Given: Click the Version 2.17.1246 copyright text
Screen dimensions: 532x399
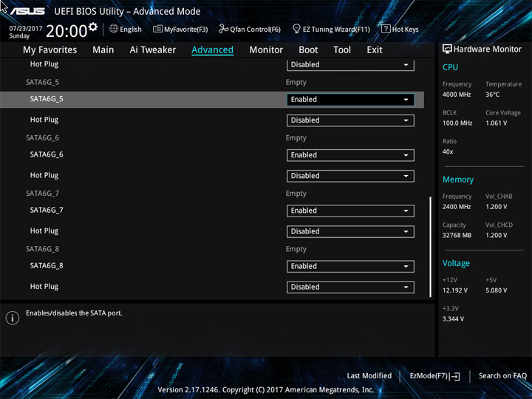Looking at the screenshot, I should (266, 390).
